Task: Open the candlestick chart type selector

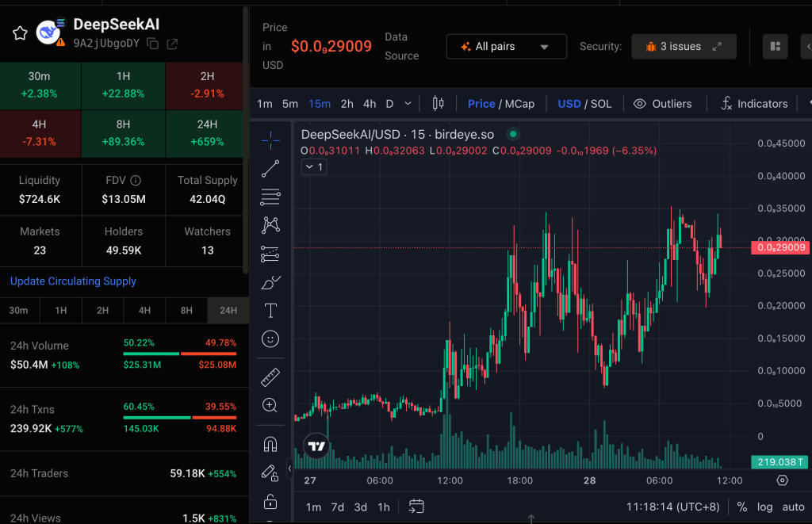Action: click(438, 104)
